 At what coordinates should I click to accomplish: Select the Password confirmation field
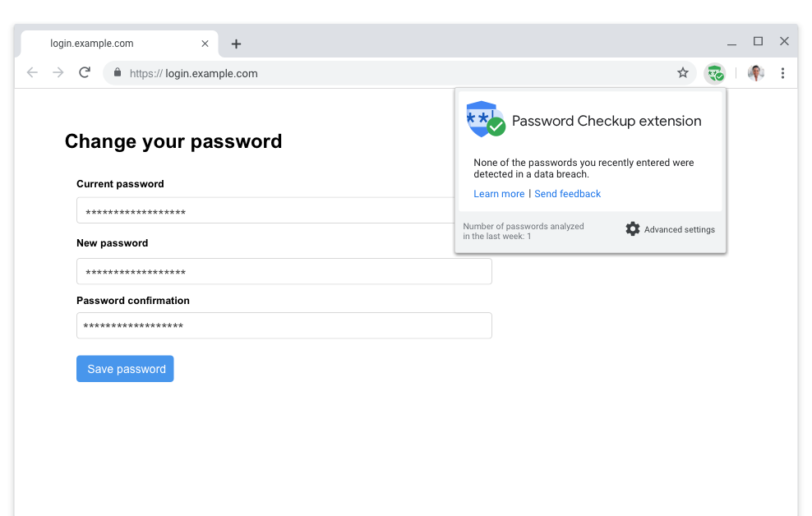point(284,325)
